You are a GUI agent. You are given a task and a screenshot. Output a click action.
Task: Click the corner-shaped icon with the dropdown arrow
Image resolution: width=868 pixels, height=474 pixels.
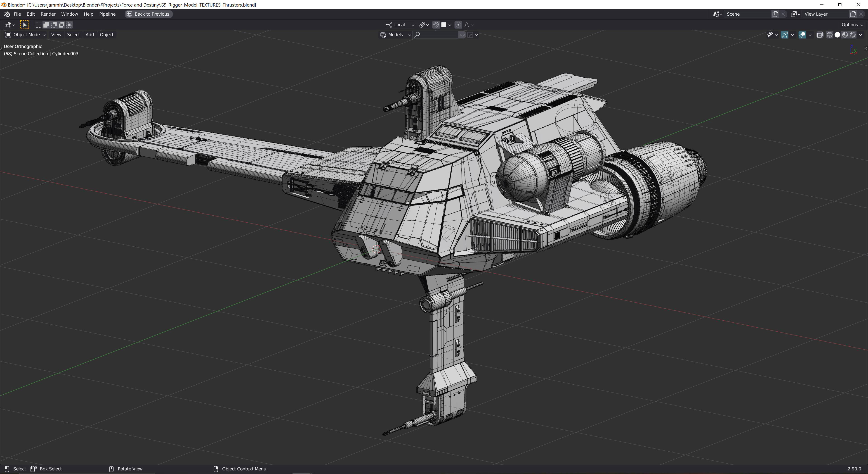pyautogui.click(x=473, y=35)
